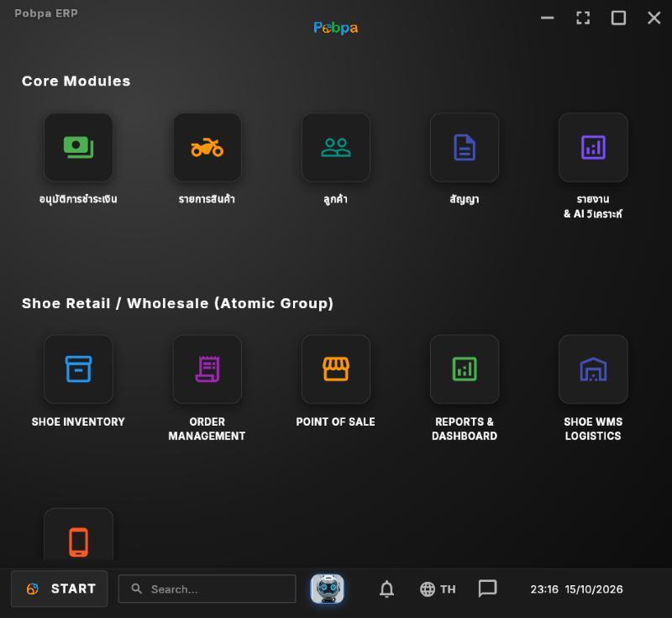Open the motorcycle product list module
Image resolution: width=672 pixels, height=618 pixels.
click(x=207, y=147)
